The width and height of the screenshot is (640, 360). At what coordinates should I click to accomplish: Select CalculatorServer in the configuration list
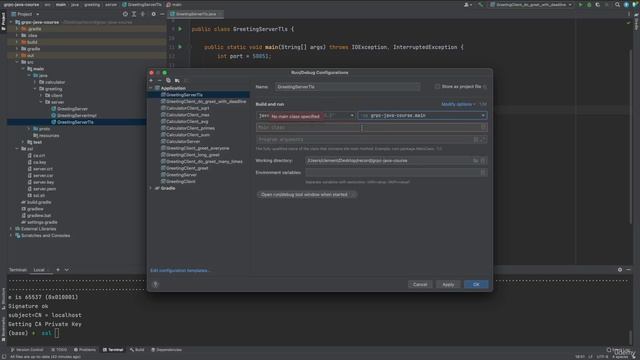[x=183, y=142]
